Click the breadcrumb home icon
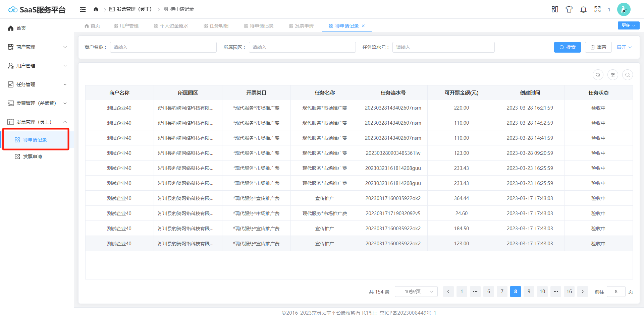644x317 pixels. coord(96,9)
